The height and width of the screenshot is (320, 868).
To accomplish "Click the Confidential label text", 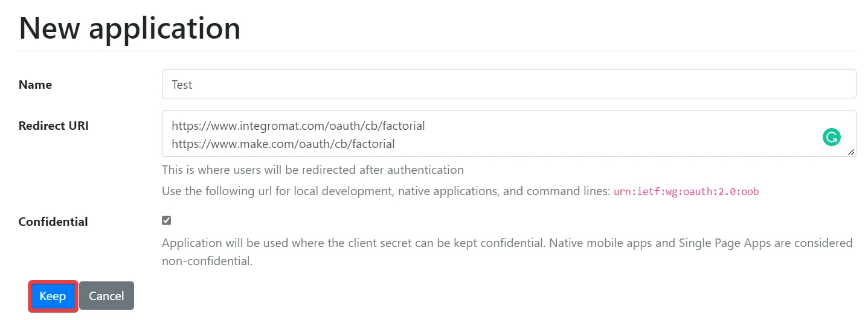I will coord(53,222).
